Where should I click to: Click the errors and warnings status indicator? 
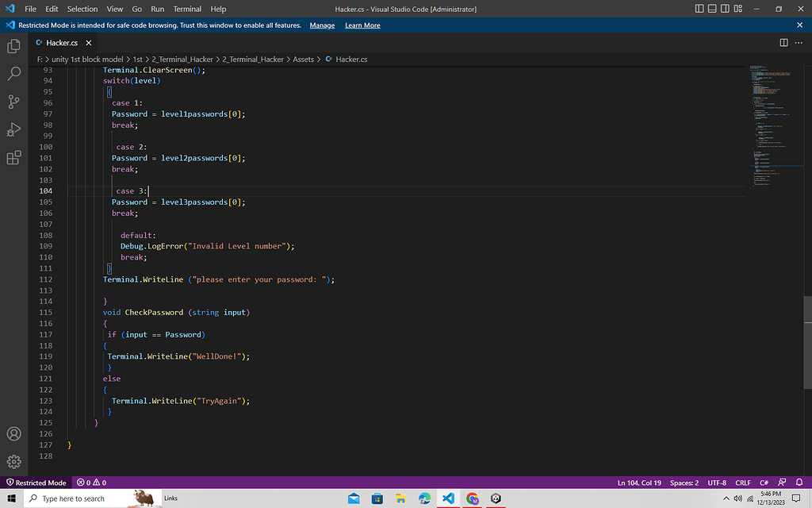click(x=92, y=483)
